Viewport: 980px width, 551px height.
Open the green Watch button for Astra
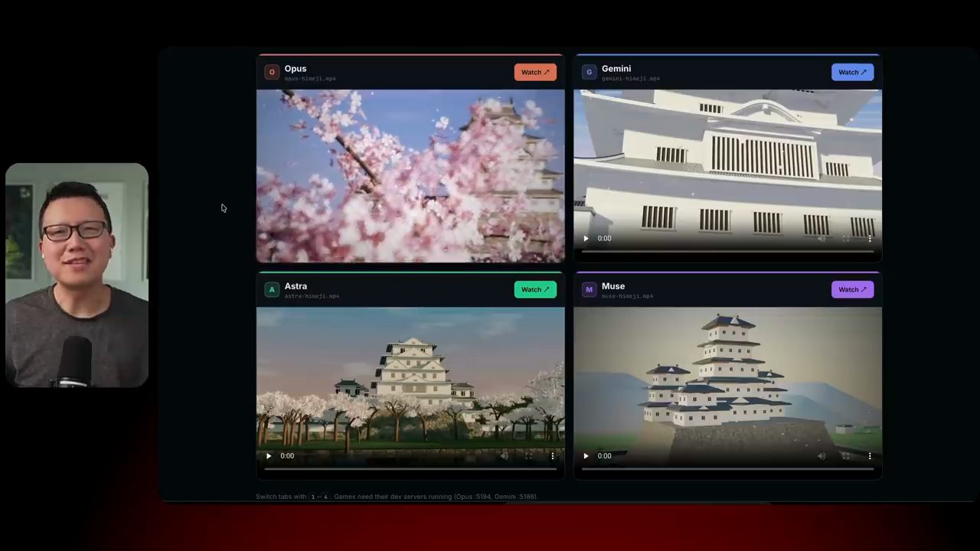pyautogui.click(x=535, y=289)
